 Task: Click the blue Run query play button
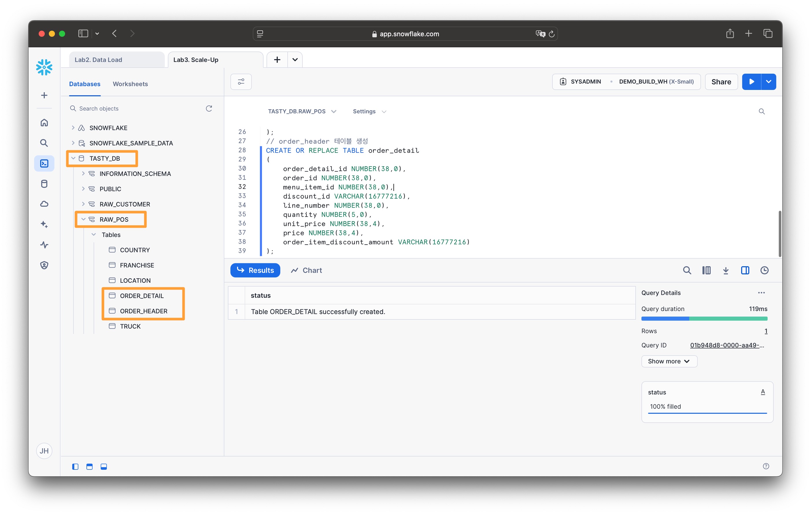click(x=751, y=82)
